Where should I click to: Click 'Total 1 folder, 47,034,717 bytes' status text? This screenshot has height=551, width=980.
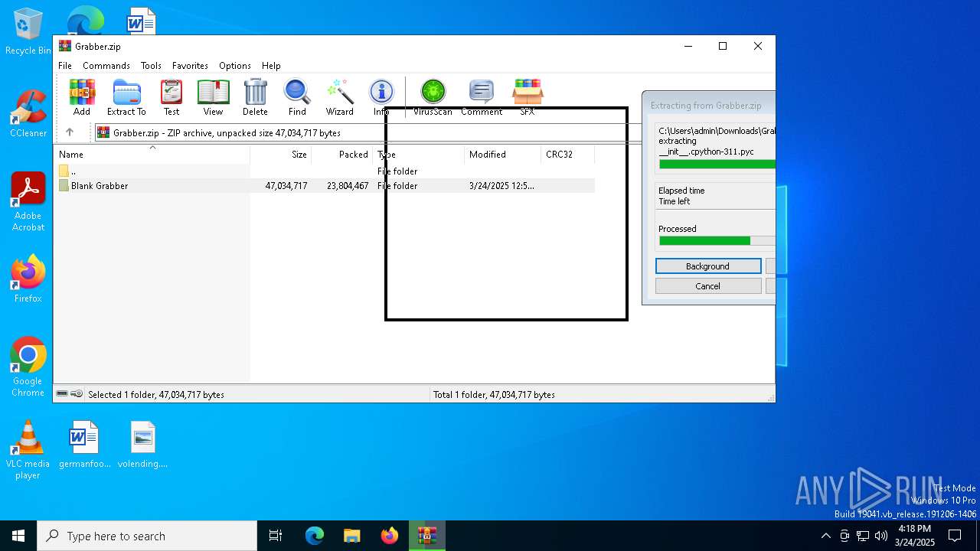494,395
